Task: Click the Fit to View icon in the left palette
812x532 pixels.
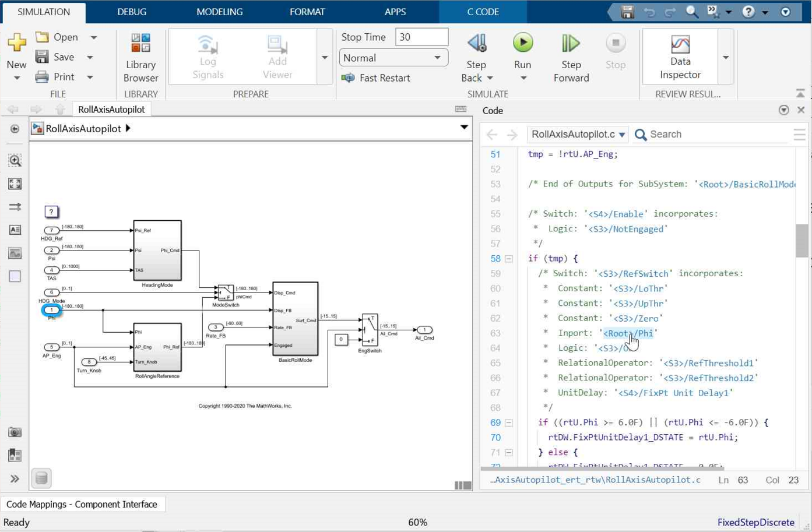Action: tap(15, 184)
